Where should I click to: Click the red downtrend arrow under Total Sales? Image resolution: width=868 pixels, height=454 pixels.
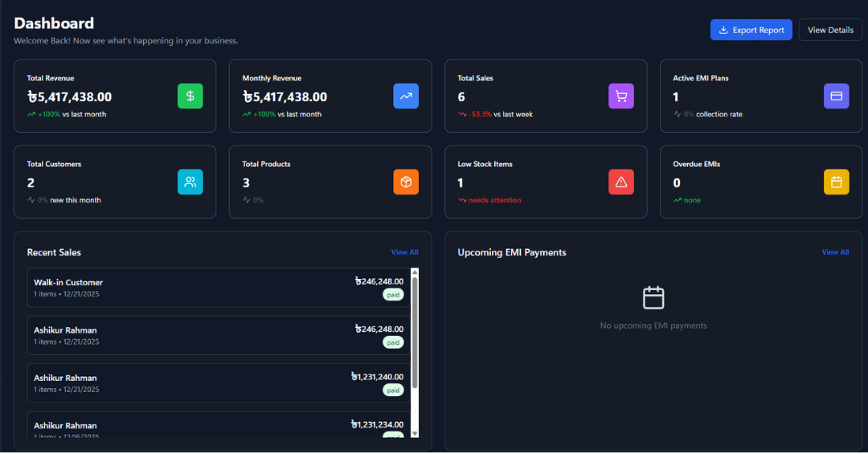[462, 114]
